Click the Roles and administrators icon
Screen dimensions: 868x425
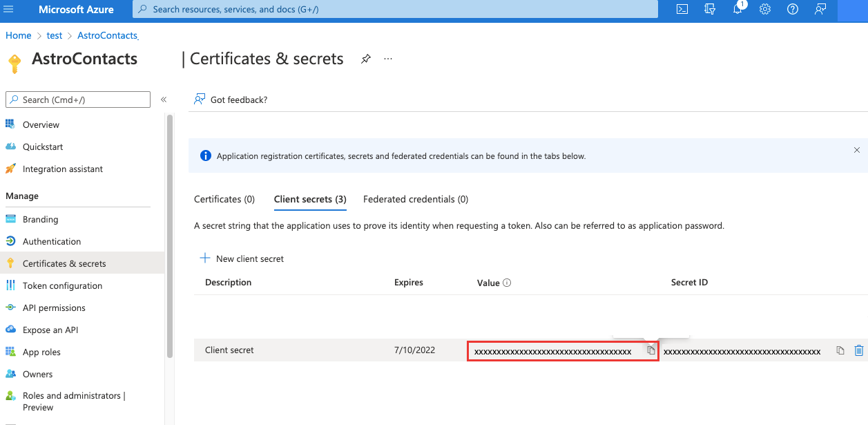click(10, 396)
